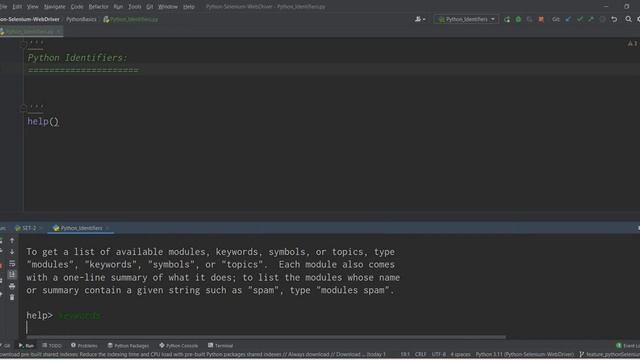Open the View menu
The height and width of the screenshot is (360, 640).
click(x=32, y=7)
